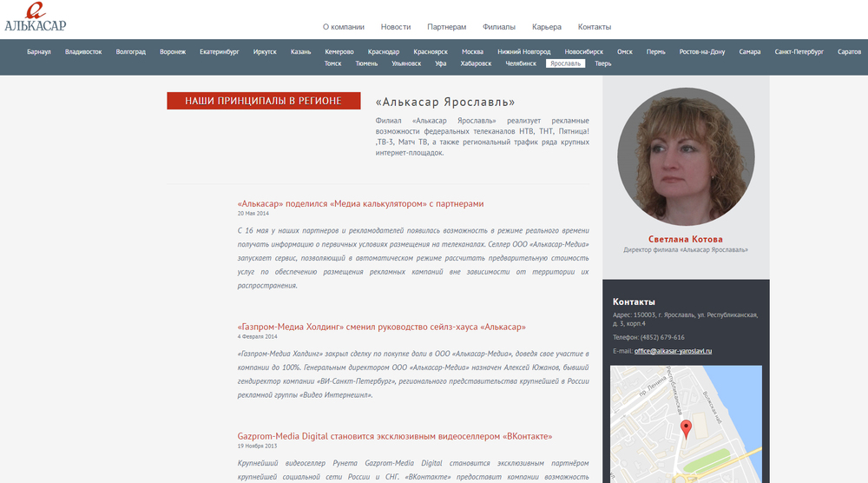Choose the Омск branch
Image resolution: width=868 pixels, height=483 pixels.
tap(624, 51)
